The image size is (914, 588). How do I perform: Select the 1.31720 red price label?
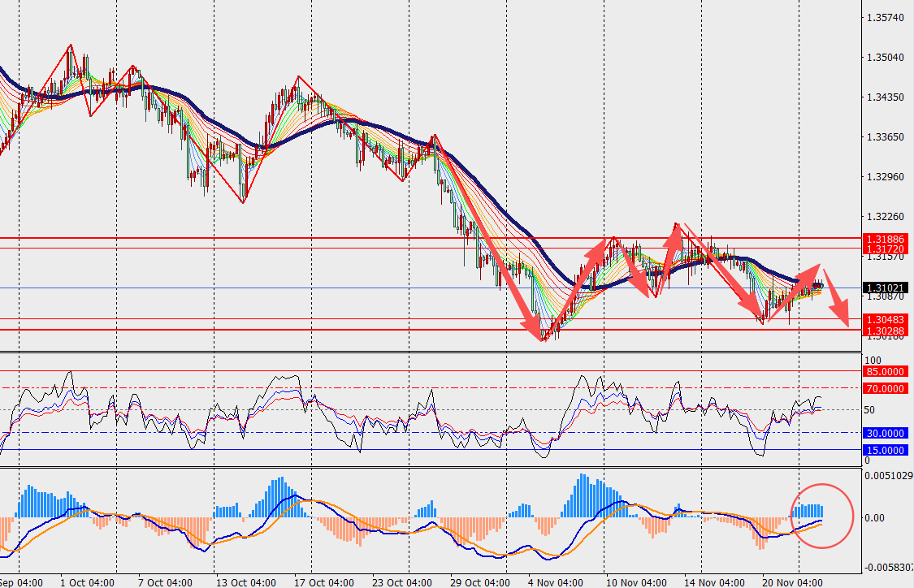point(886,248)
